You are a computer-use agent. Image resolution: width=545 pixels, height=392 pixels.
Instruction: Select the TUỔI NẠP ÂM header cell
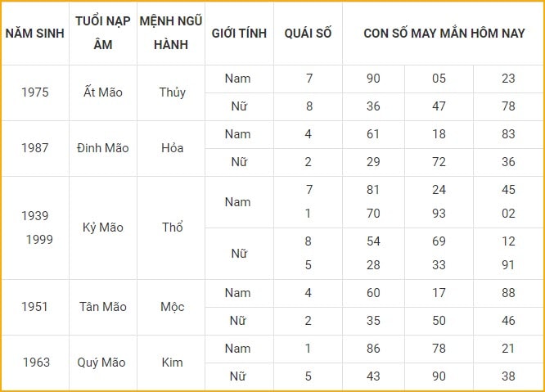pos(103,33)
